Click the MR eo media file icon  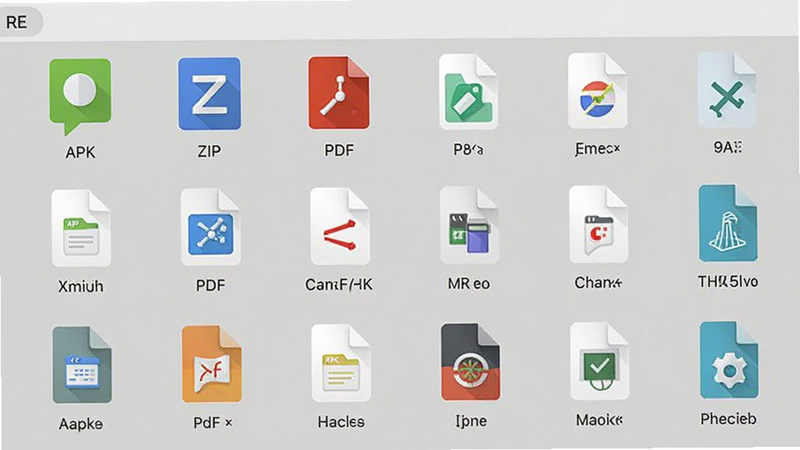pos(469,225)
